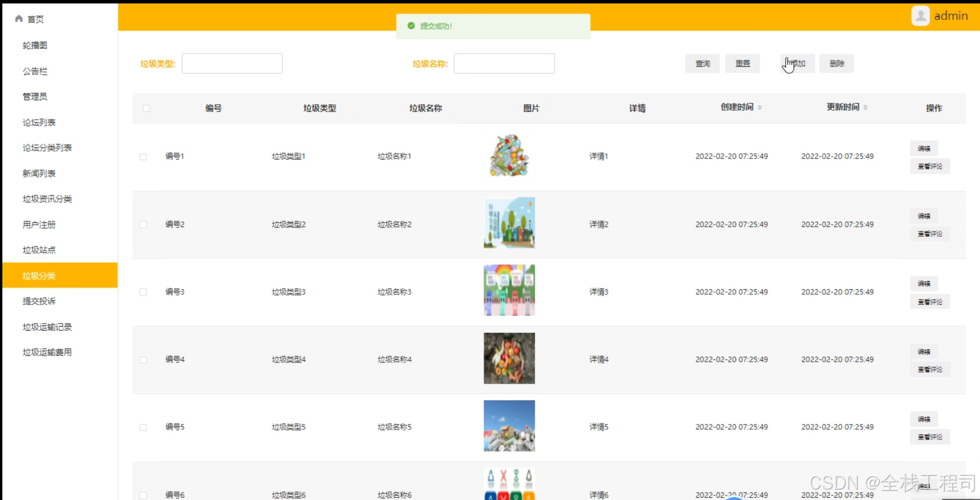Click the 详情3 table cell
Viewport: 980px width, 500px height.
[598, 292]
